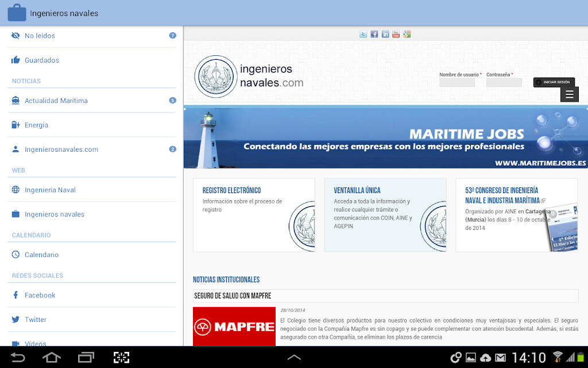Tap the No leídos unread count badge
Image resolution: width=588 pixels, height=368 pixels.
point(172,36)
